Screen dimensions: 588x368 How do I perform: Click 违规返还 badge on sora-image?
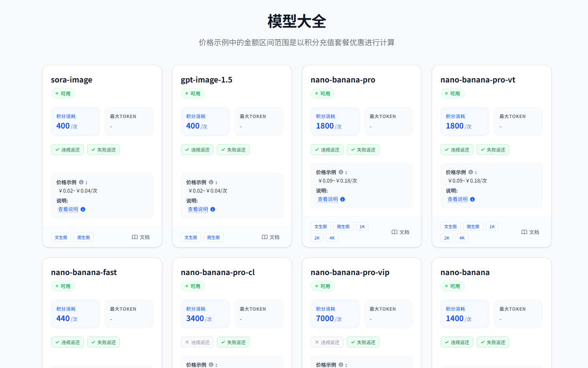pos(67,149)
